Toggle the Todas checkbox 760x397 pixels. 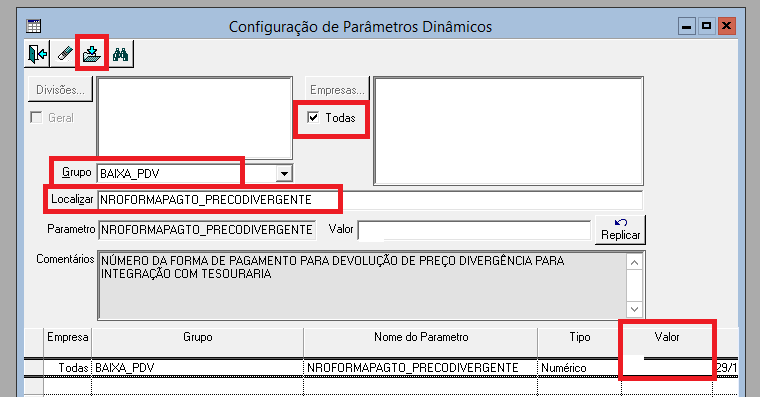tap(313, 117)
